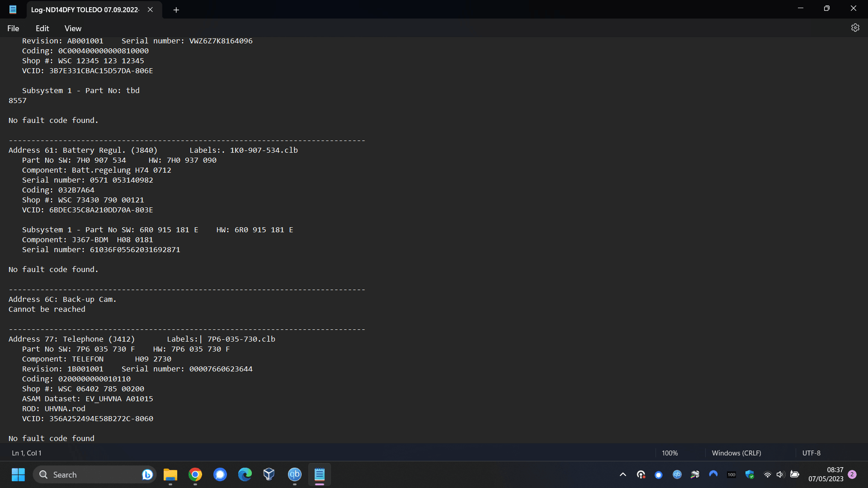The height and width of the screenshot is (488, 868).
Task: Open File Explorer from the taskbar
Action: coord(170,474)
